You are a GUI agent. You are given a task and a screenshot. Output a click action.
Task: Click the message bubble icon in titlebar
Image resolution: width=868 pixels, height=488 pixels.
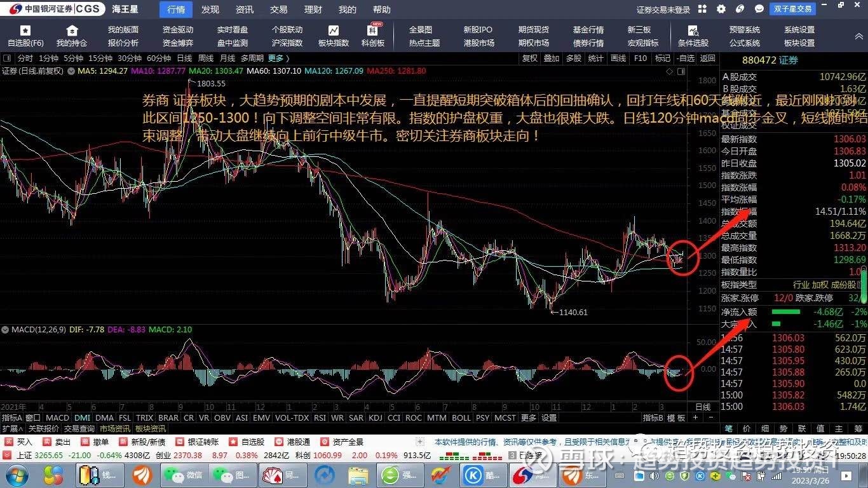tap(759, 9)
